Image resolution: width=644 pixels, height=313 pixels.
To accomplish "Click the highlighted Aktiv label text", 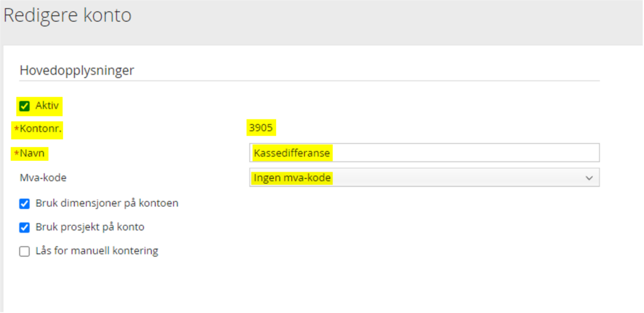I will pyautogui.click(x=47, y=106).
